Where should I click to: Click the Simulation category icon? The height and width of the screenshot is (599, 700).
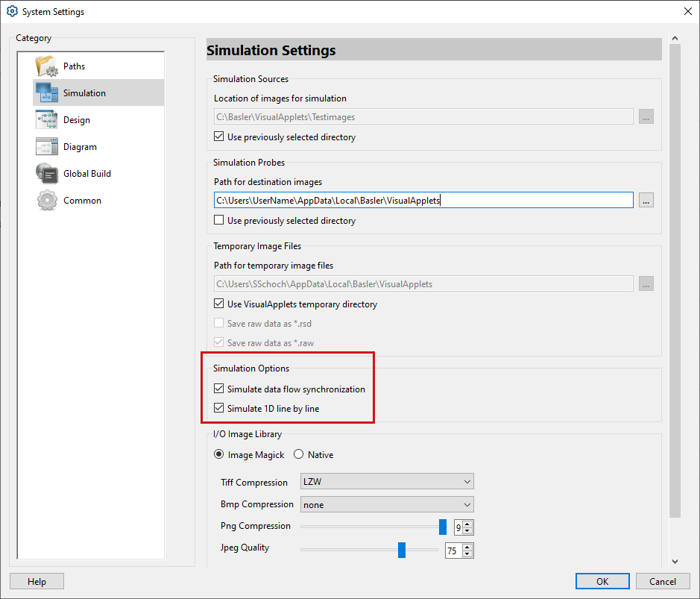coord(45,92)
